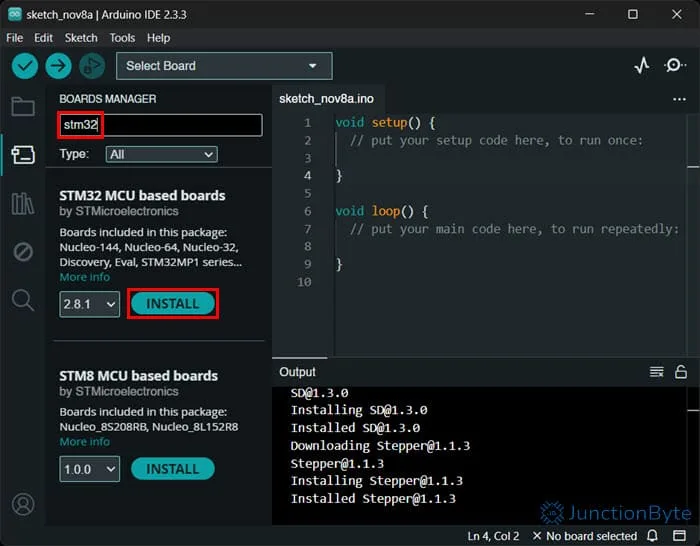Open the Serial Plotter

(x=642, y=66)
